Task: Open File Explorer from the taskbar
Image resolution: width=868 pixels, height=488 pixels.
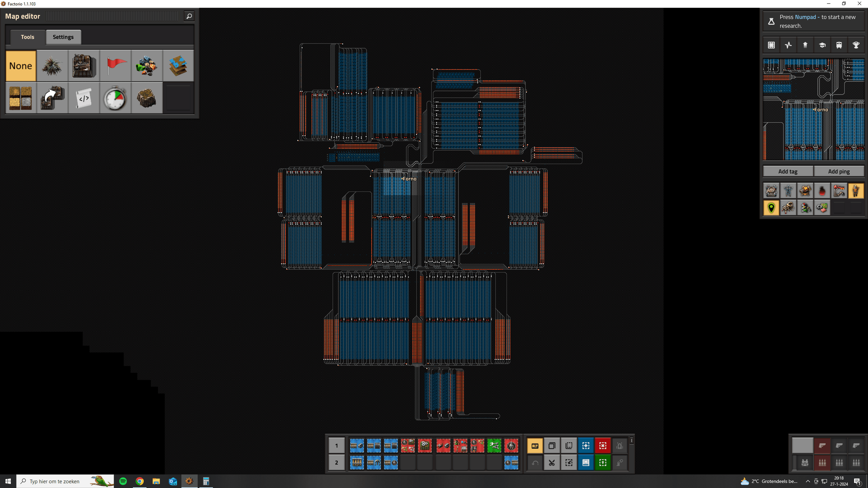Action: tap(156, 481)
